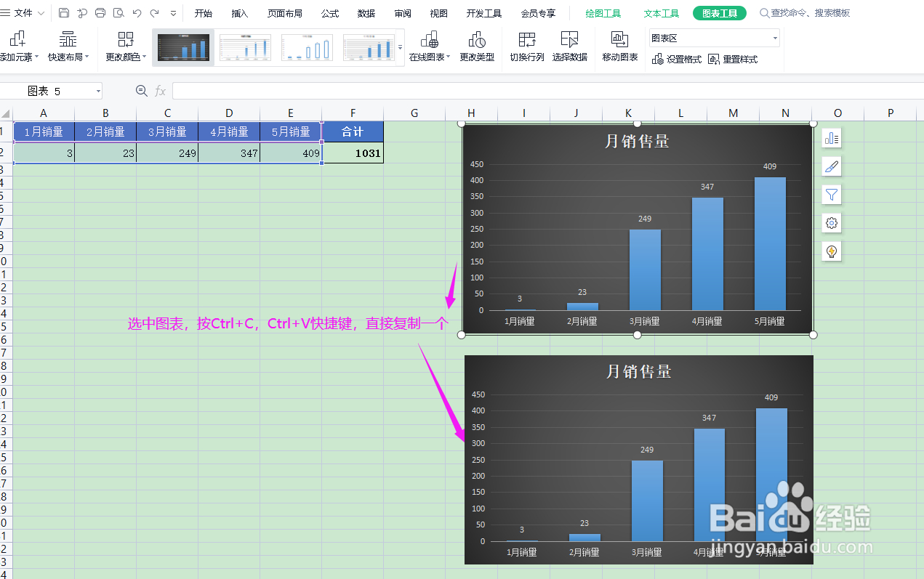Open the 会员专享 tab

[538, 13]
